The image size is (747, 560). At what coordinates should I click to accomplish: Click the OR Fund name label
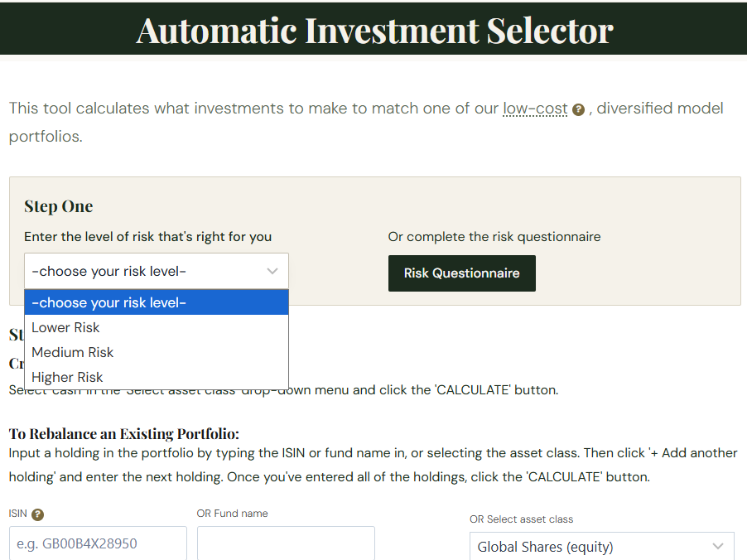tap(232, 514)
